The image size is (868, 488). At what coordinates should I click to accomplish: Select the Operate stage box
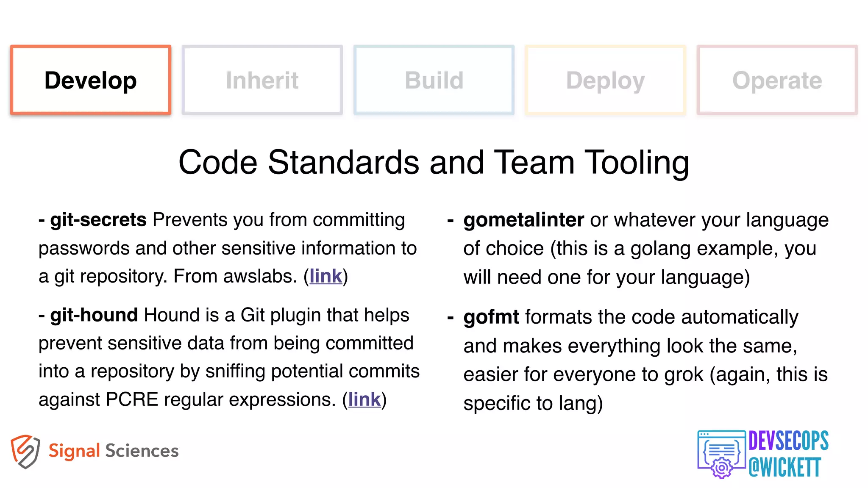coord(777,80)
